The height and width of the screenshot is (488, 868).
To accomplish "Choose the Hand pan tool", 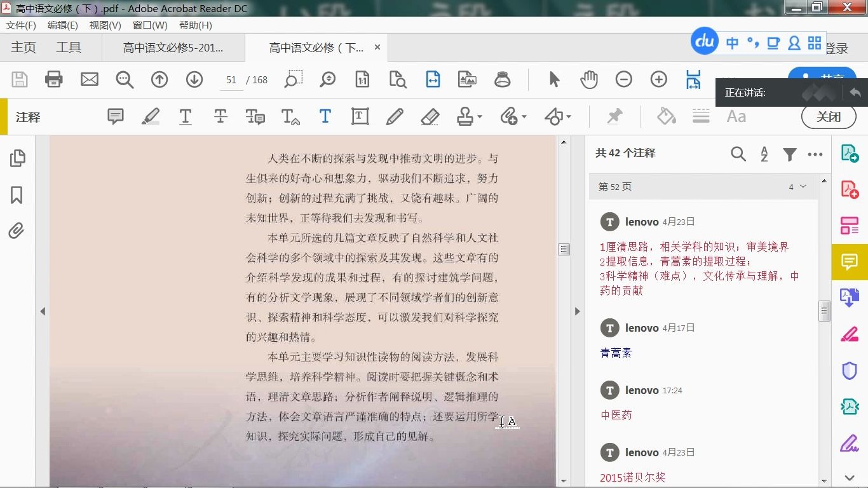I will point(589,79).
